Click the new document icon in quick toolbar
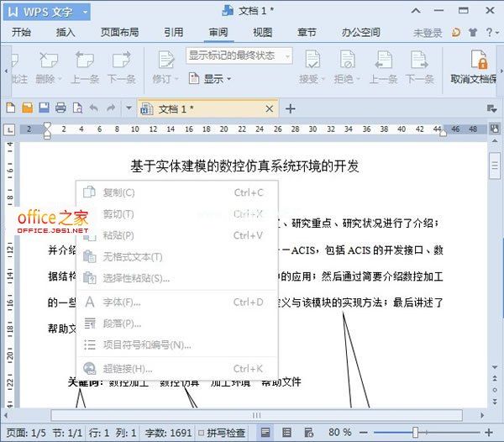Viewport: 504px width, 442px height. pyautogui.click(x=11, y=108)
